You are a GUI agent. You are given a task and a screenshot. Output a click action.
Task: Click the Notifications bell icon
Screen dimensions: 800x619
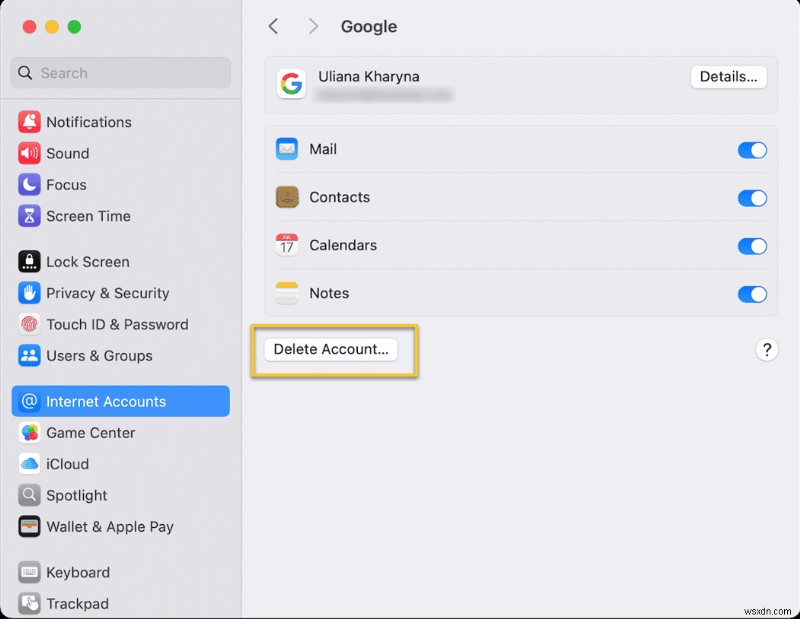[29, 122]
